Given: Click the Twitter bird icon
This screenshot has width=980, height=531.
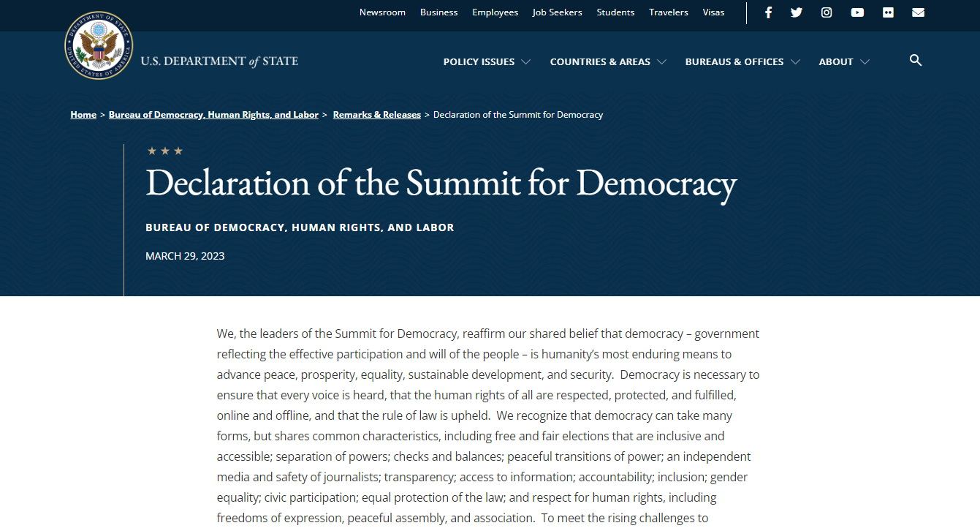Looking at the screenshot, I should coord(797,12).
